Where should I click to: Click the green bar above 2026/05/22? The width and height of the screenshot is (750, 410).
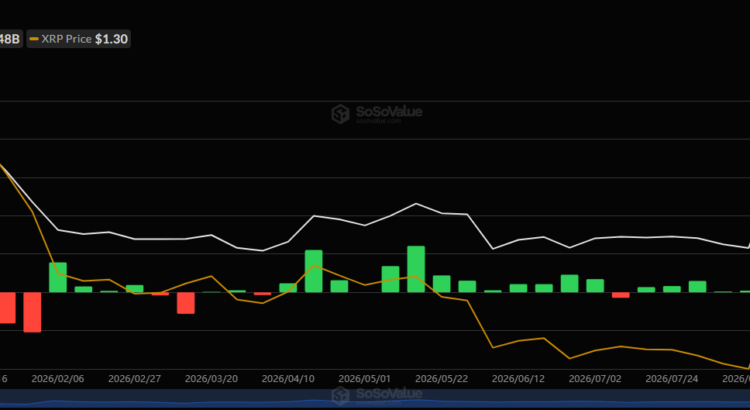(441, 284)
